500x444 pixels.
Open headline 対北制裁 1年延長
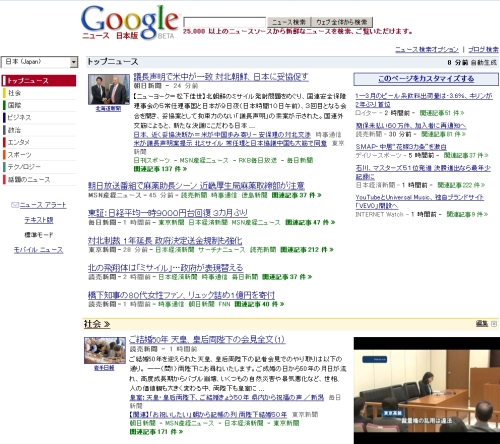click(165, 240)
